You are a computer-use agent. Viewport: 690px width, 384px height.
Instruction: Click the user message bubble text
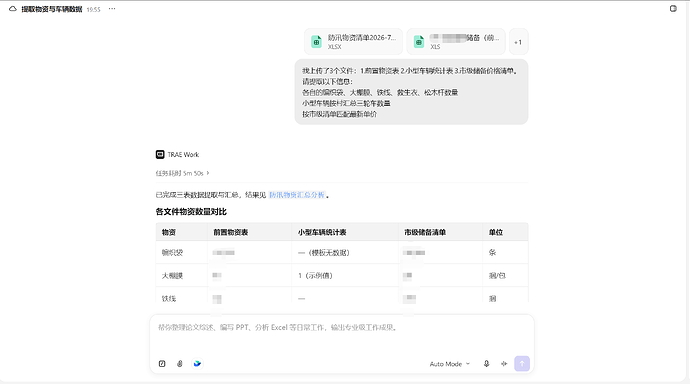(x=411, y=92)
